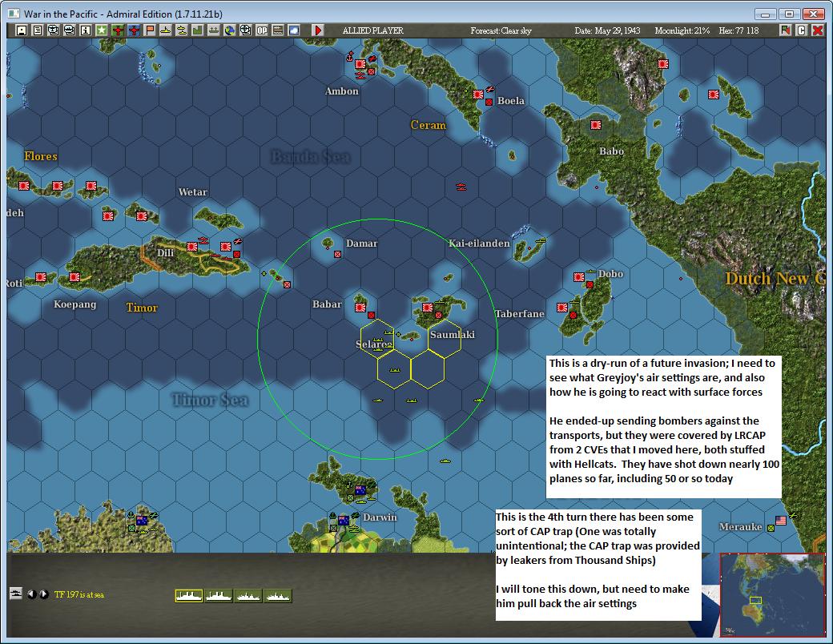Click the weather cloud toolbar icon
The height and width of the screenshot is (644, 833).
coord(294,30)
